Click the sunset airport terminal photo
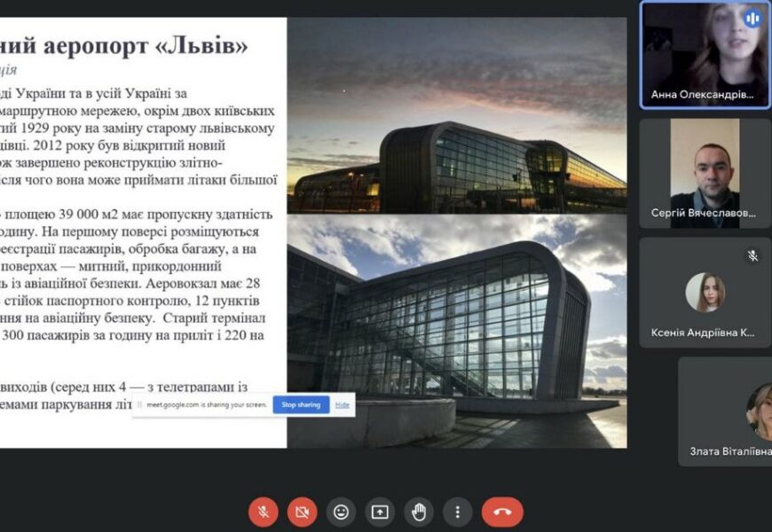772x532 pixels. point(456,113)
